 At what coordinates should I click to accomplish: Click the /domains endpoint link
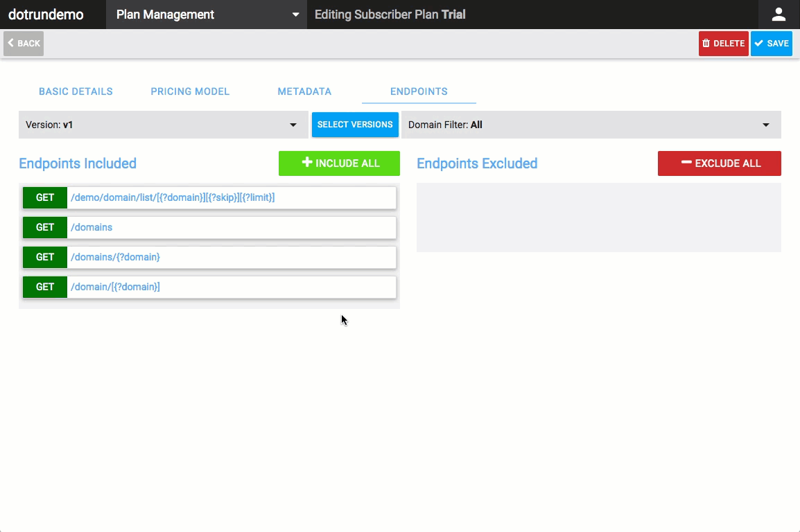90,227
